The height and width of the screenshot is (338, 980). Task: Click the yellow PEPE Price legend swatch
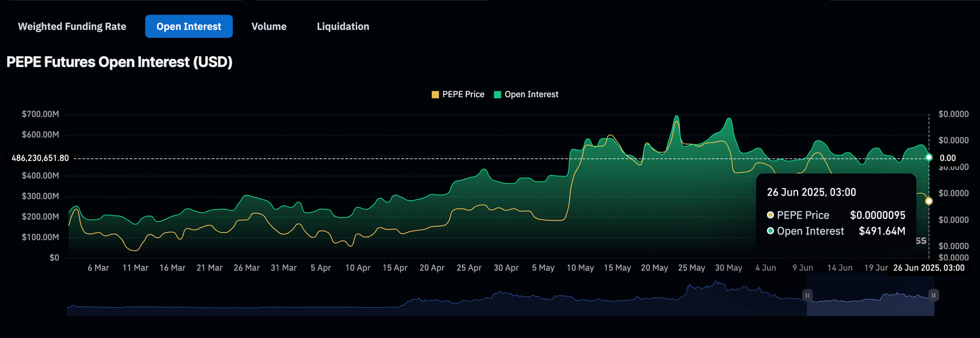(x=436, y=95)
